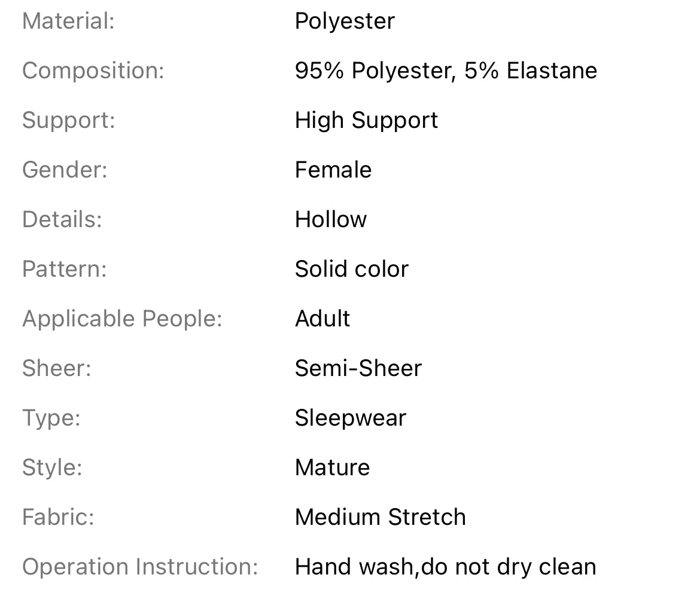Click the "Mature" style value
This screenshot has height=599, width=700.
tap(333, 468)
